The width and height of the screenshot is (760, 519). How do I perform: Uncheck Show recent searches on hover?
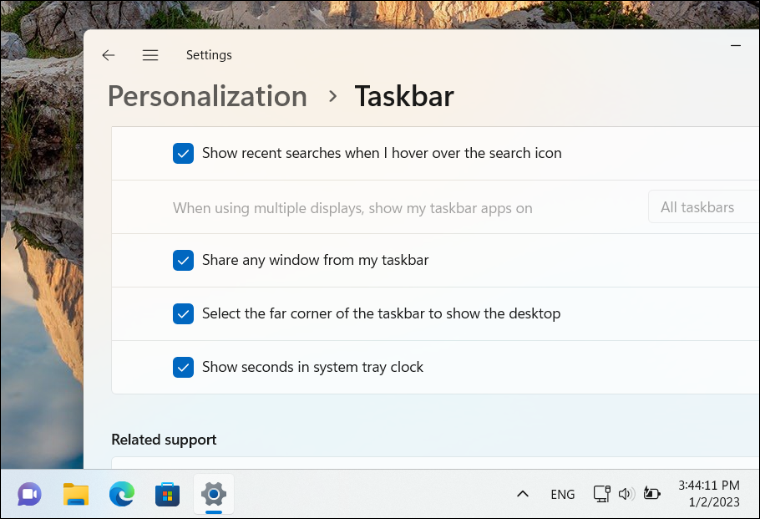183,153
